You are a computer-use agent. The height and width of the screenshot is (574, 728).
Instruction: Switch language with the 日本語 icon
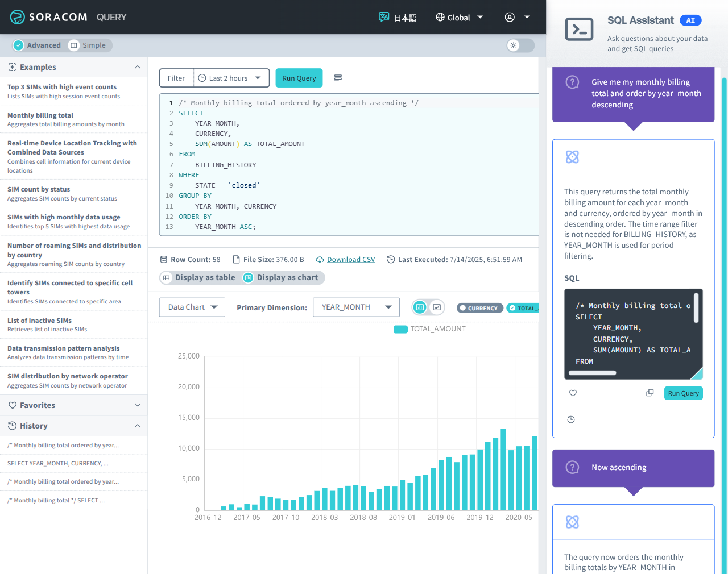398,18
